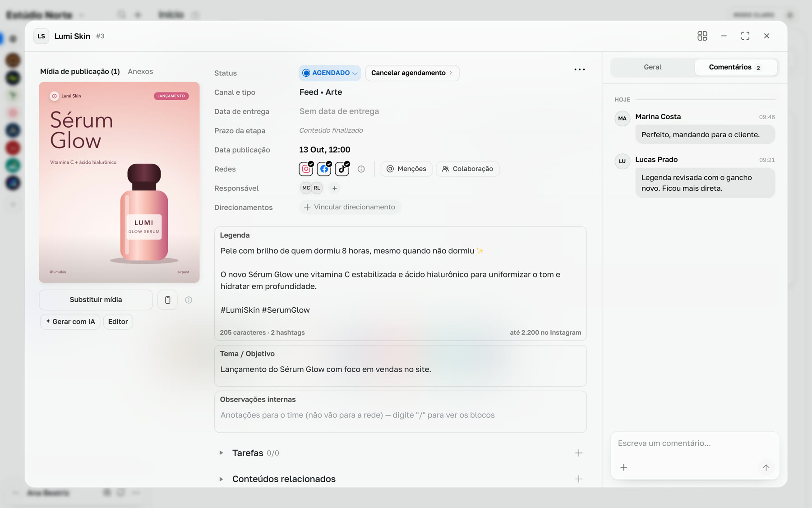This screenshot has height=508, width=812.
Task: Open the Anexos tab
Action: point(140,71)
